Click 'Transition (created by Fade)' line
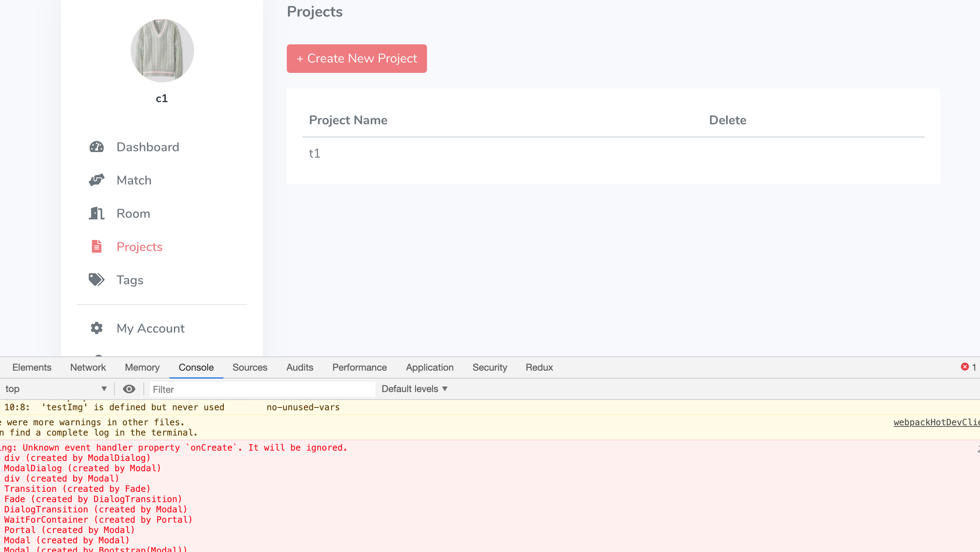The image size is (980, 552). point(77,489)
